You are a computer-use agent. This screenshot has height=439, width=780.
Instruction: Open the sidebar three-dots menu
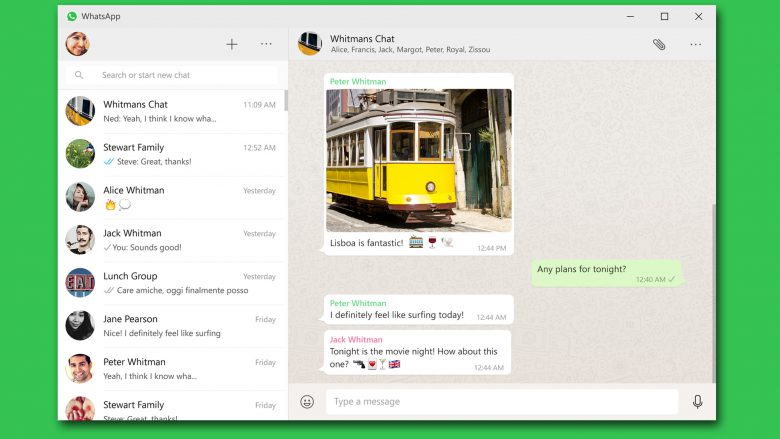[x=266, y=44]
